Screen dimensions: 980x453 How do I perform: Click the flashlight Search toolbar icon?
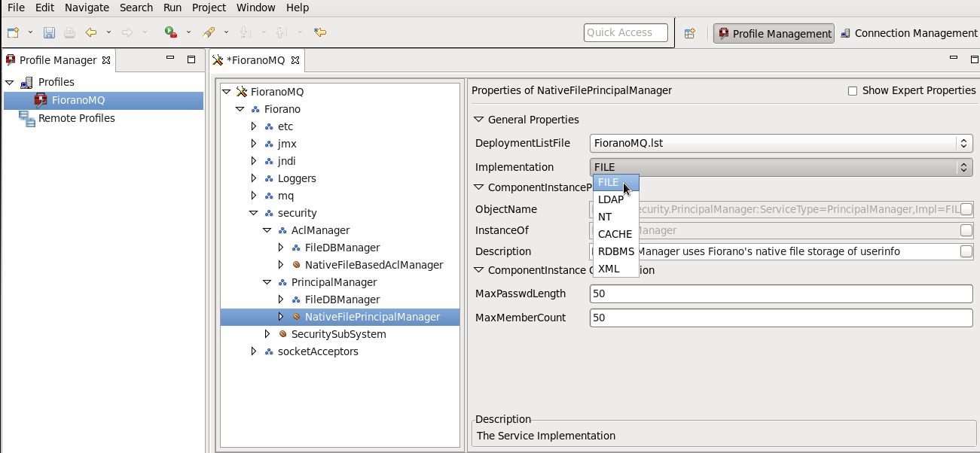click(209, 32)
